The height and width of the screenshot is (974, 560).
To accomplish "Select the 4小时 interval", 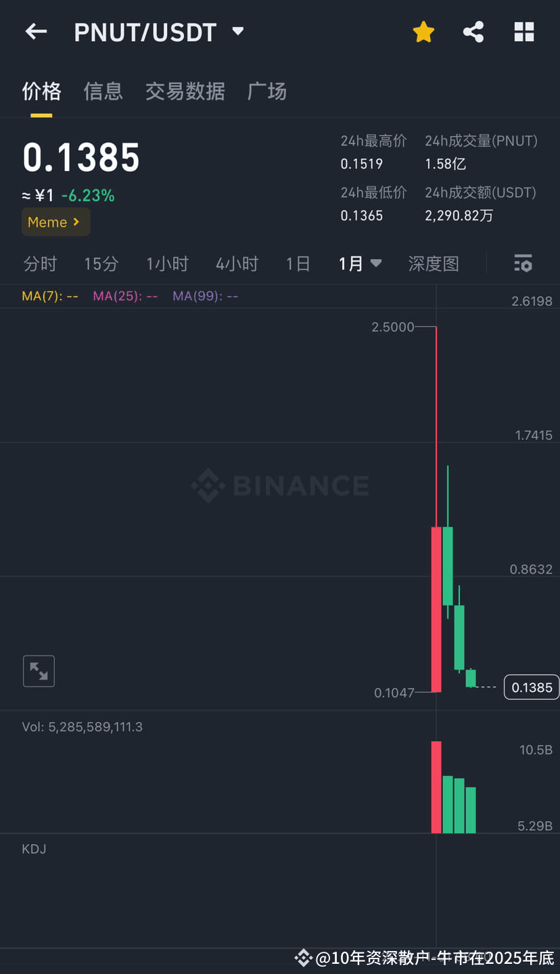I will [x=237, y=263].
